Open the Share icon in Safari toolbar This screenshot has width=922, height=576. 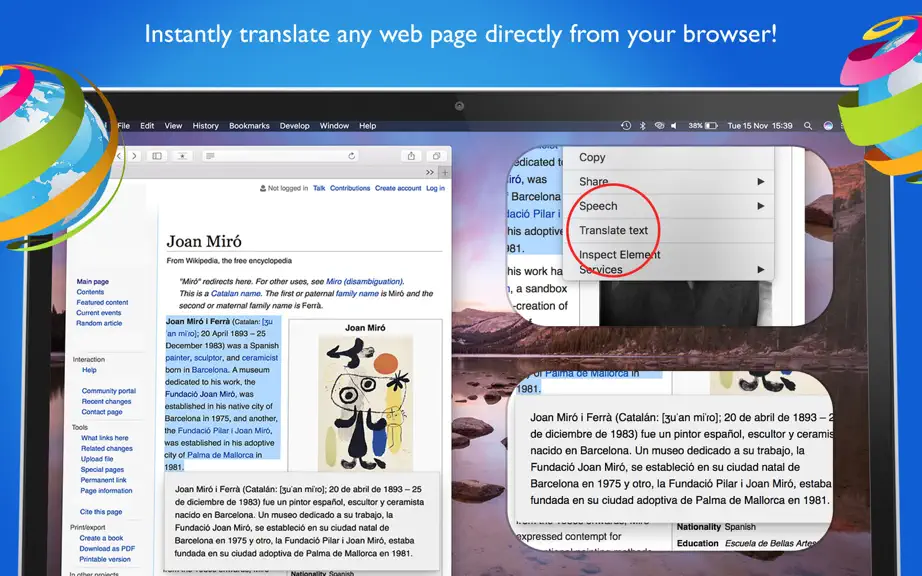(x=411, y=156)
